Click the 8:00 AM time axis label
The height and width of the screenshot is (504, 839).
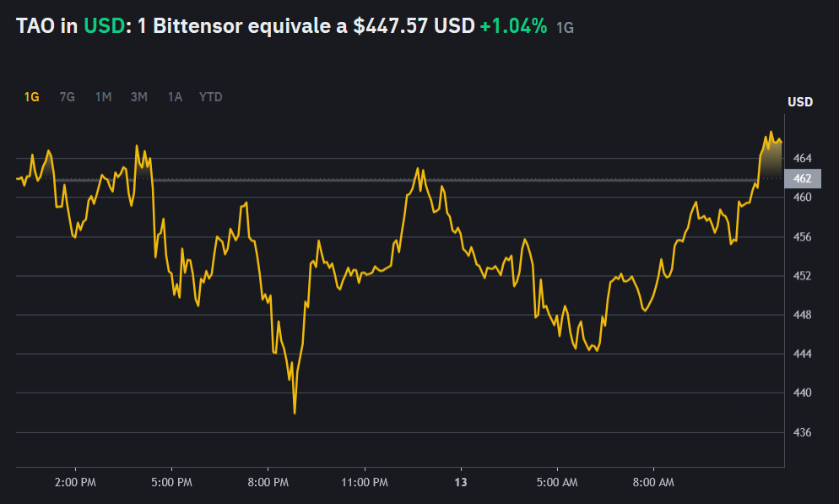pyautogui.click(x=653, y=482)
